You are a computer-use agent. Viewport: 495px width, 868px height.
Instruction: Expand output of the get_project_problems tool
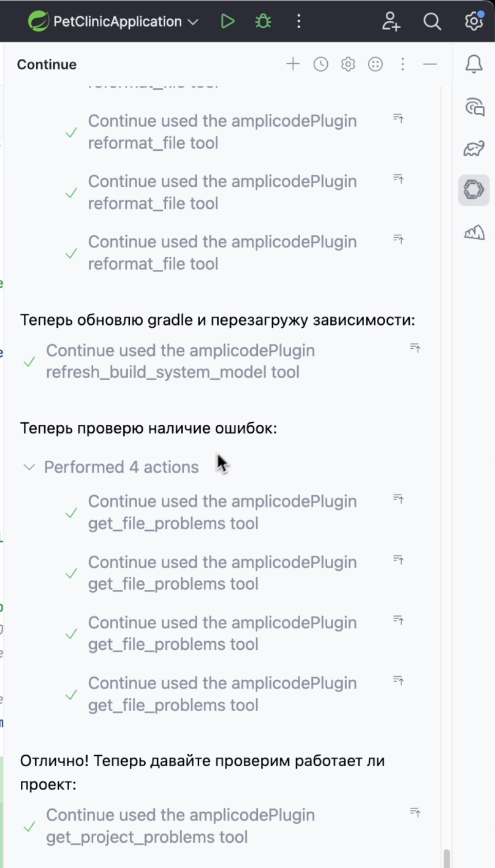pyautogui.click(x=416, y=810)
